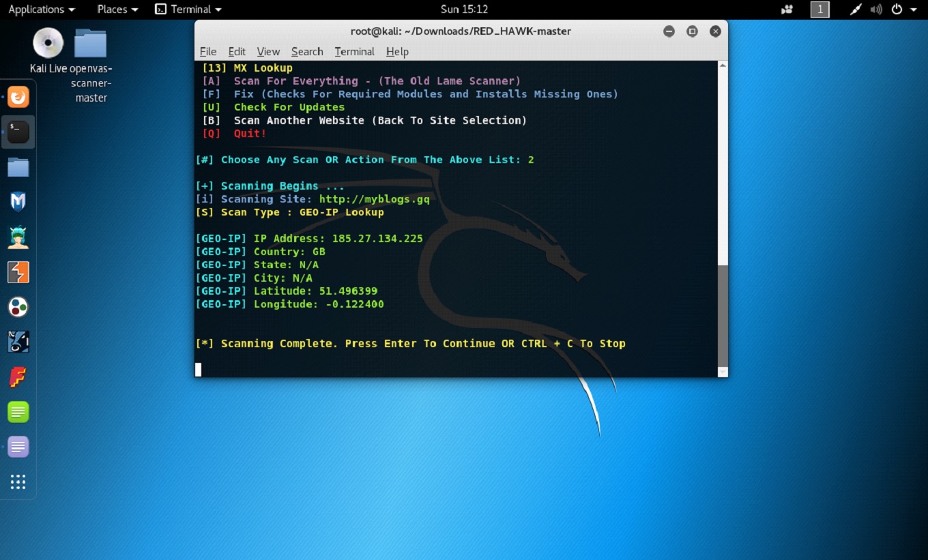The width and height of the screenshot is (928, 560).
Task: Open terminal Help menu
Action: [397, 52]
